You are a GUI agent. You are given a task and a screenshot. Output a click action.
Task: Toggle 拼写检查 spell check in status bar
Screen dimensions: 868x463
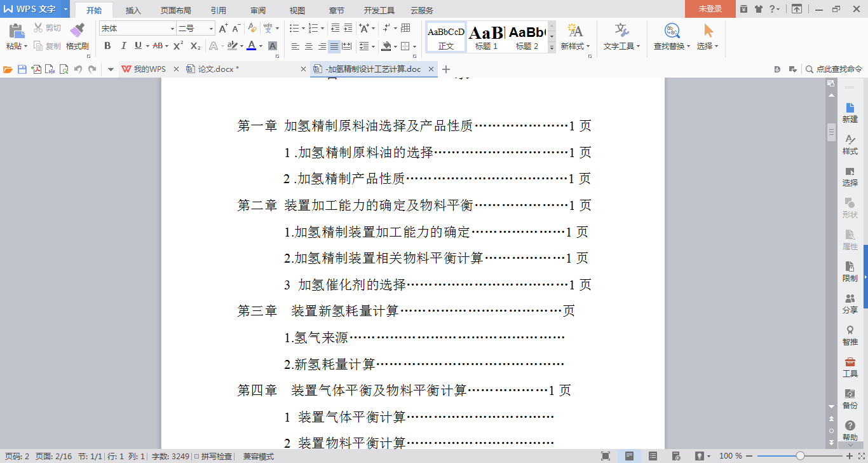(x=214, y=457)
